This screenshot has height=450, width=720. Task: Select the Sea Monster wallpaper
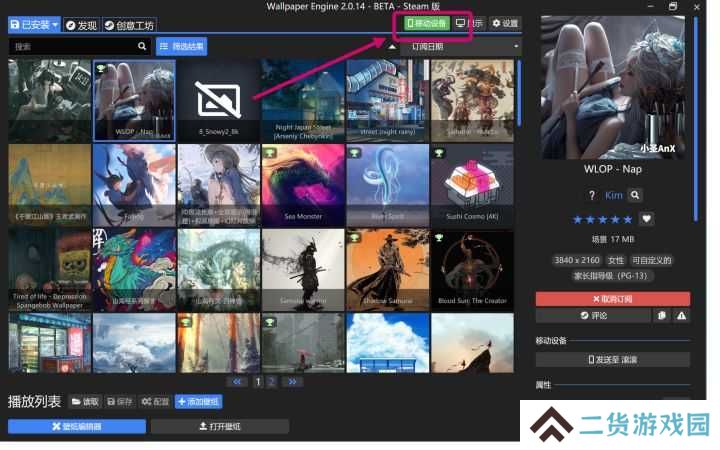coord(303,185)
